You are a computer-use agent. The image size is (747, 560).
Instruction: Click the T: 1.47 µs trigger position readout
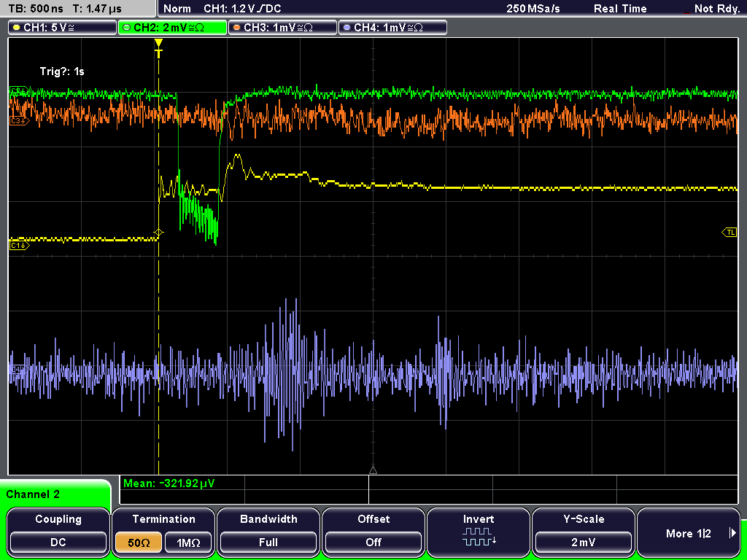[x=98, y=9]
